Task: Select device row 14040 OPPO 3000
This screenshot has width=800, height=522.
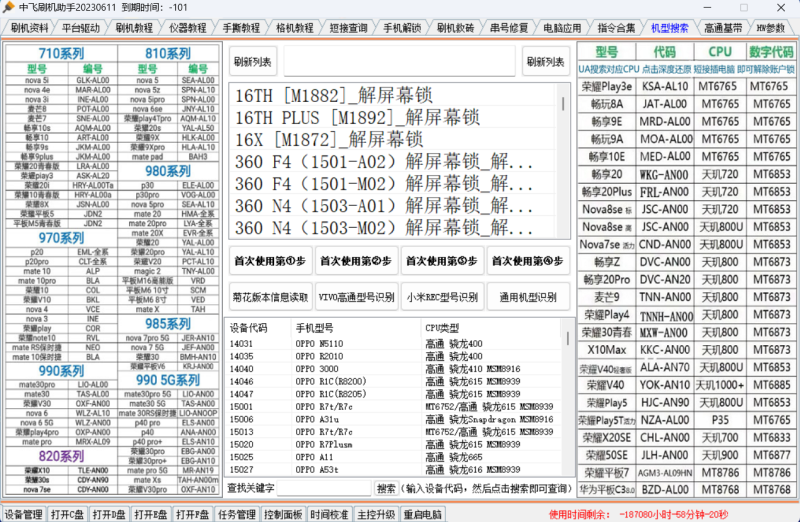Action: click(394, 368)
